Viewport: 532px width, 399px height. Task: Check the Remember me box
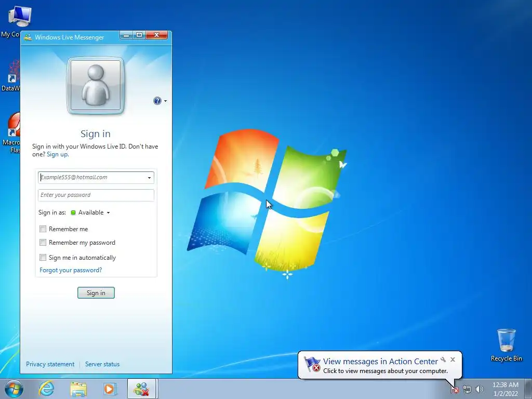43,229
